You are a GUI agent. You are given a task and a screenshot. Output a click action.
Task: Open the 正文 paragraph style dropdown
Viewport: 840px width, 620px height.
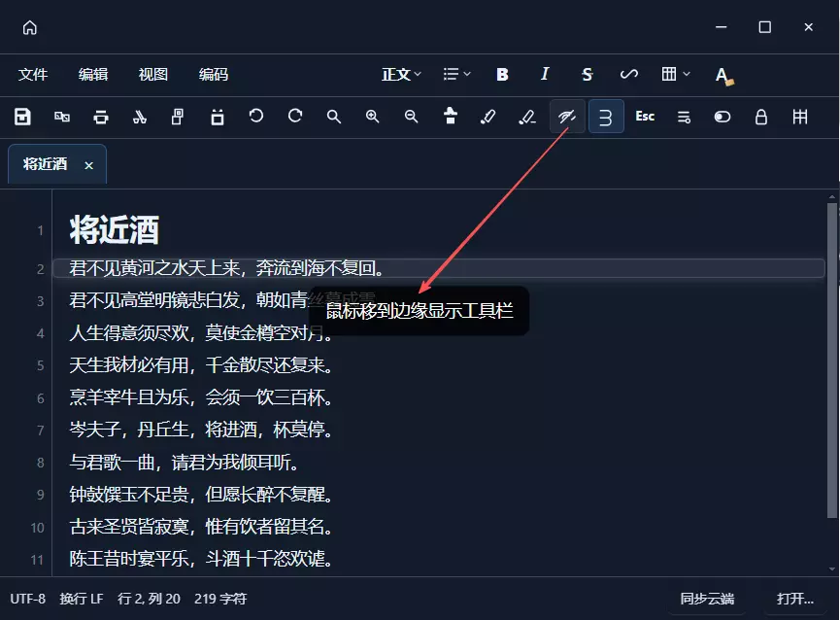coord(401,74)
